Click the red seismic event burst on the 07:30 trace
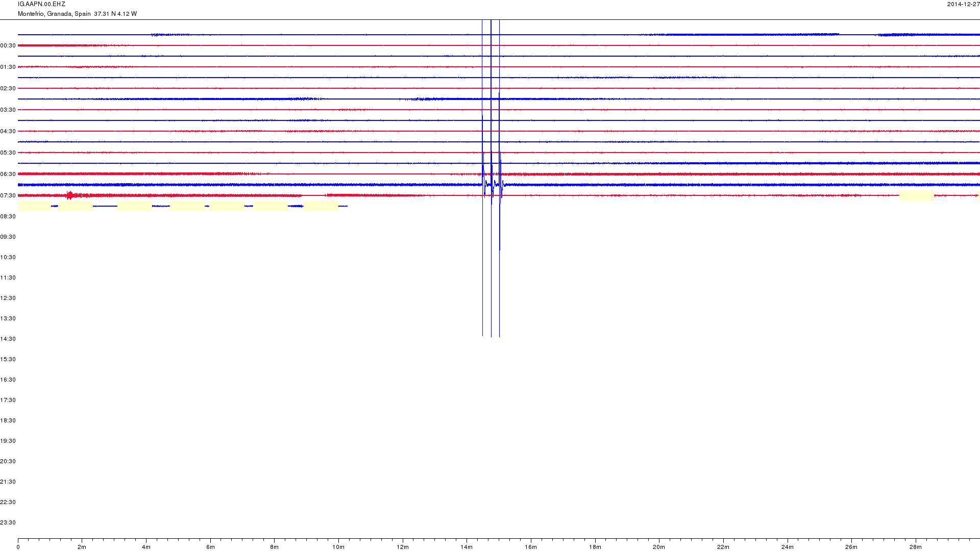The width and height of the screenshot is (980, 551). tap(70, 195)
